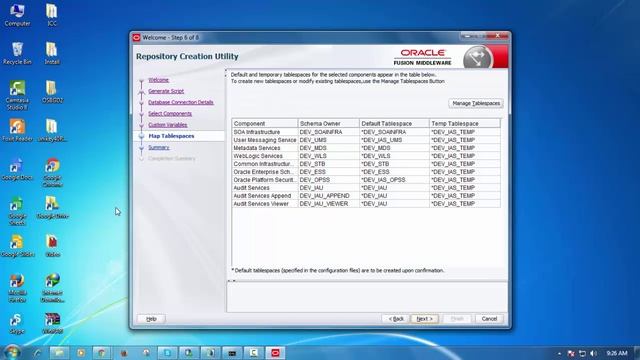Image resolution: width=640 pixels, height=360 pixels.
Task: Select the Google Slides desktop shortcut
Action: [x=17, y=245]
